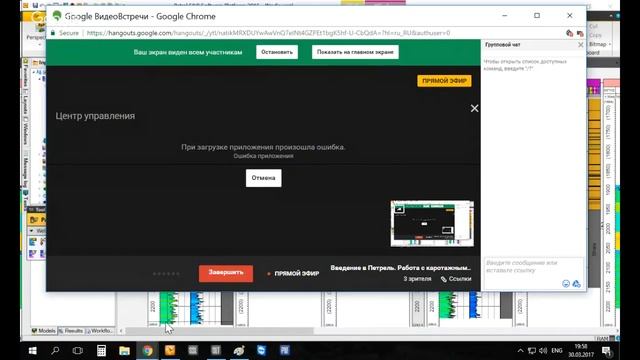Image resolution: width=640 pixels, height=360 pixels.
Task: Click the first extension icon beside address bar
Action: [x=569, y=33]
